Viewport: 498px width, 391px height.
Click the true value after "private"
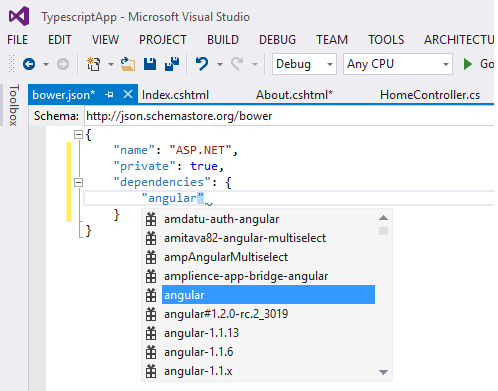204,166
